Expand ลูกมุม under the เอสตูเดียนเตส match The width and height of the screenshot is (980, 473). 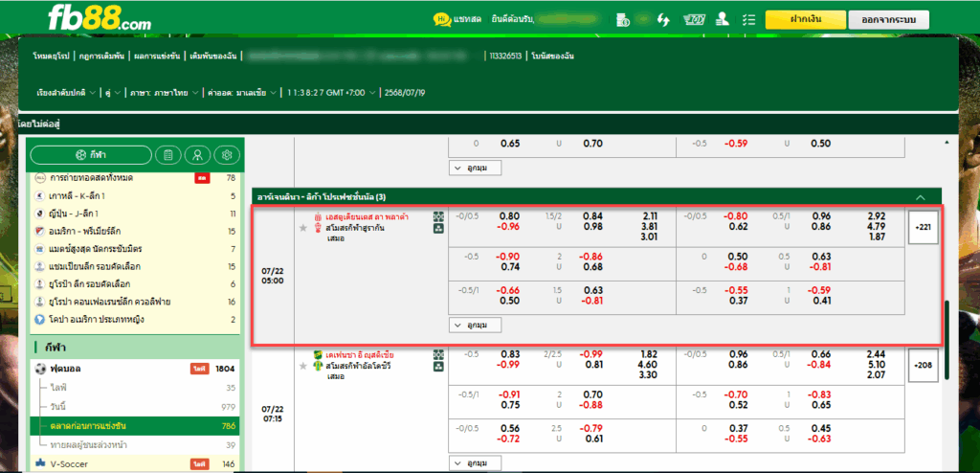click(475, 326)
